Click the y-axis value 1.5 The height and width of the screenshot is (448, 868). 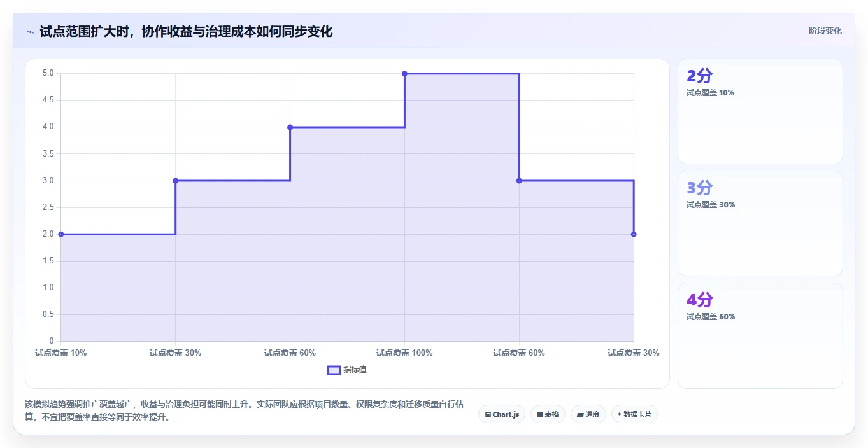(x=48, y=261)
